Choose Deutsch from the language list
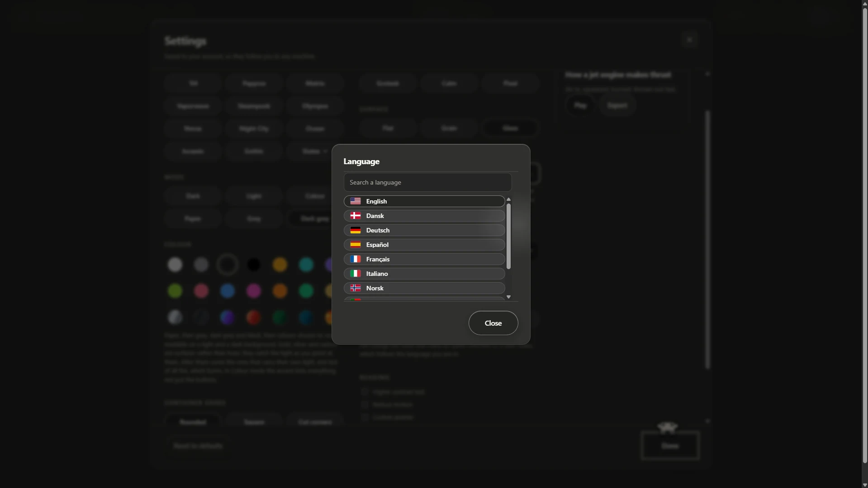868x488 pixels. (424, 230)
